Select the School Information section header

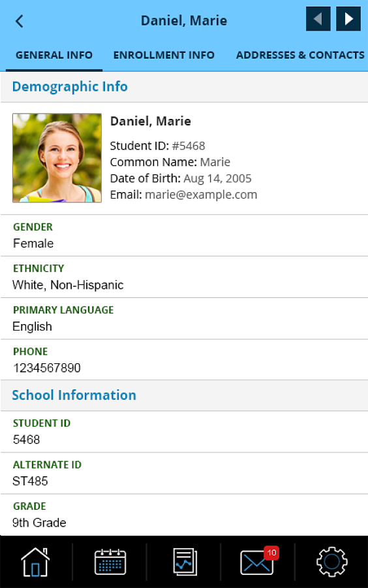pos(184,395)
